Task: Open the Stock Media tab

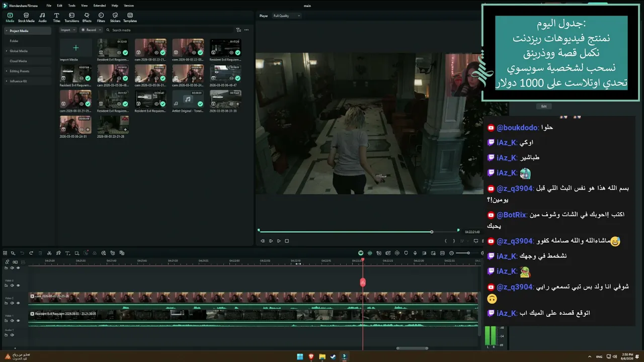Action: point(26,18)
